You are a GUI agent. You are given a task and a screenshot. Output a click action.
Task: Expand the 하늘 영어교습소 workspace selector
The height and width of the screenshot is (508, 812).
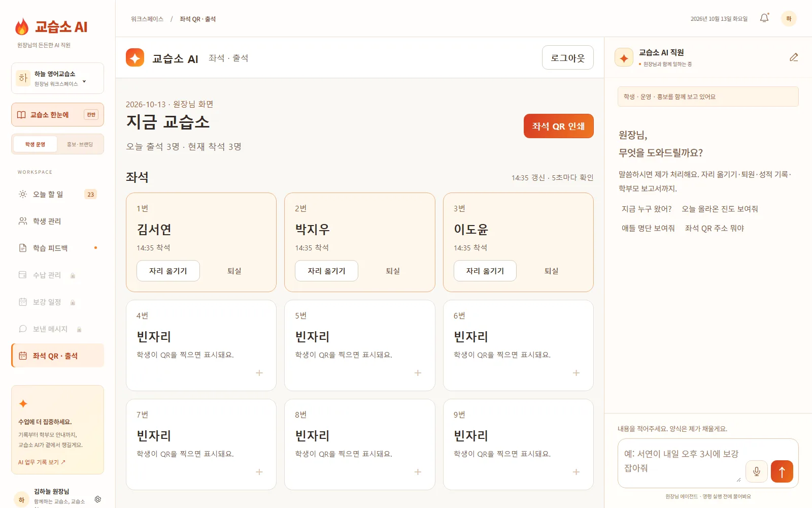[57, 78]
